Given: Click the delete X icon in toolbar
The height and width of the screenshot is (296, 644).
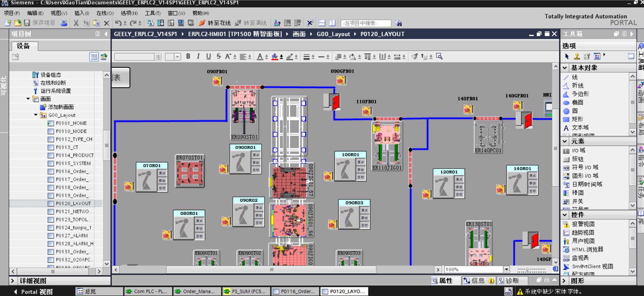Looking at the screenshot, I should click(x=106, y=23).
